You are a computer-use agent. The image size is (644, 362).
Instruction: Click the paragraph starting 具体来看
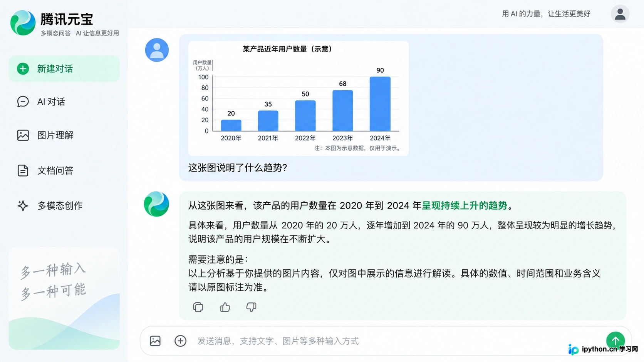(x=402, y=232)
